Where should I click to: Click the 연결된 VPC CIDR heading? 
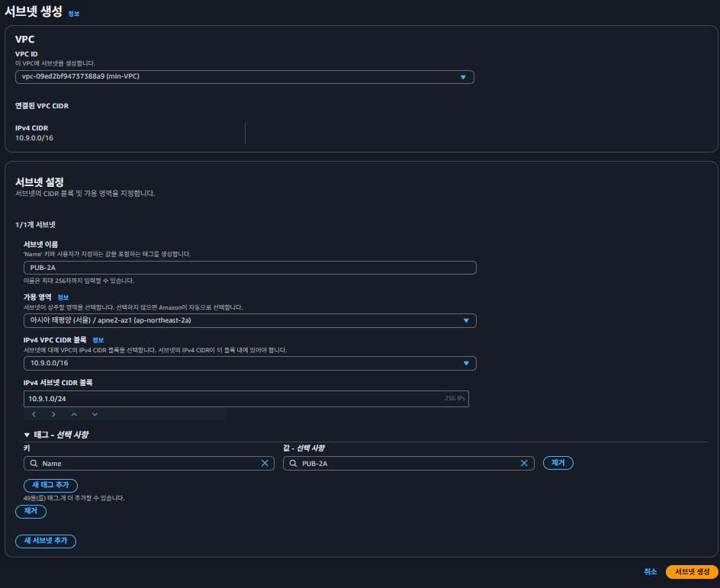[x=42, y=106]
